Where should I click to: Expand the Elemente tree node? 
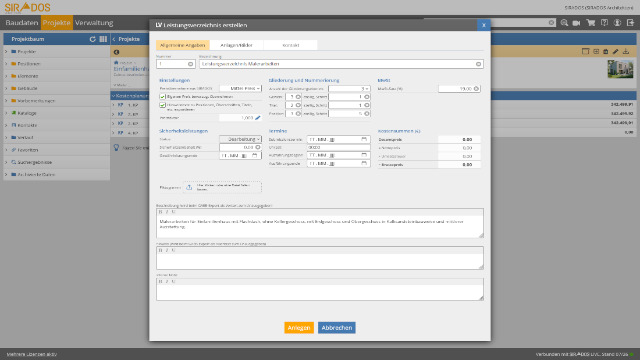point(6,76)
